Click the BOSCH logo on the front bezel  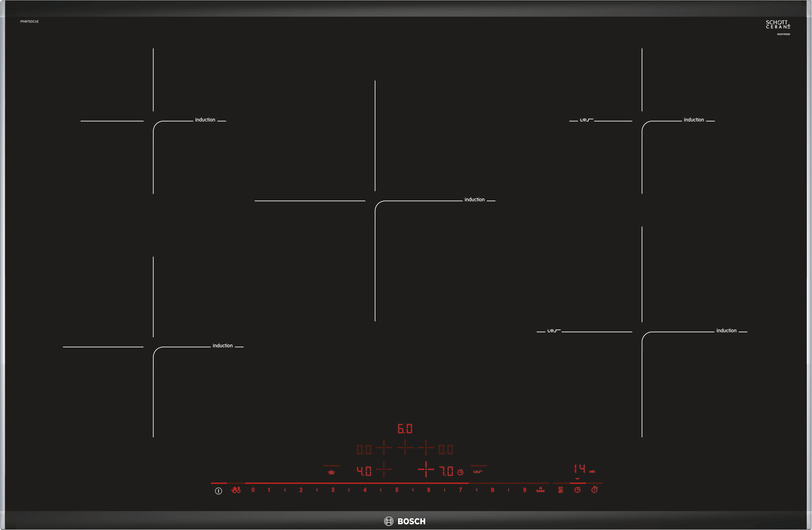(405, 521)
